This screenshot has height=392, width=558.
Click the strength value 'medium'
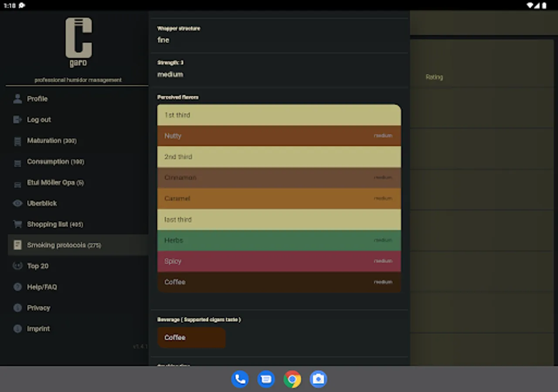pyautogui.click(x=170, y=74)
